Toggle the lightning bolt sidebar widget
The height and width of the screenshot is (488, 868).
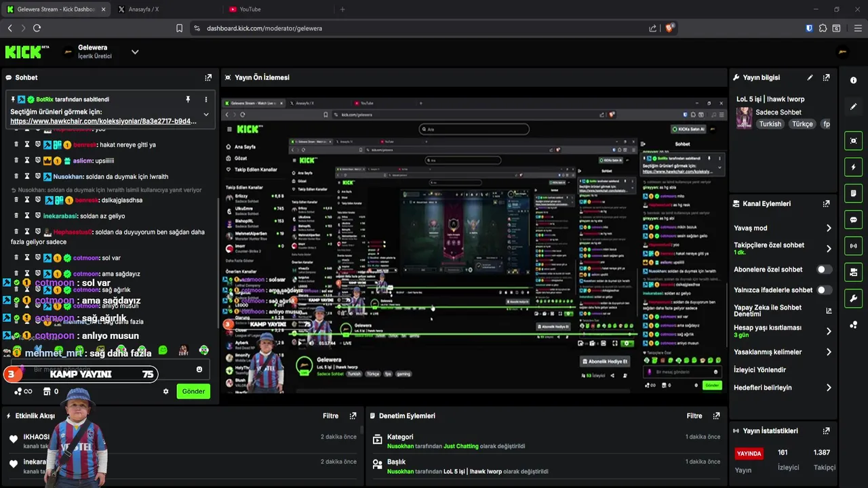pyautogui.click(x=853, y=167)
